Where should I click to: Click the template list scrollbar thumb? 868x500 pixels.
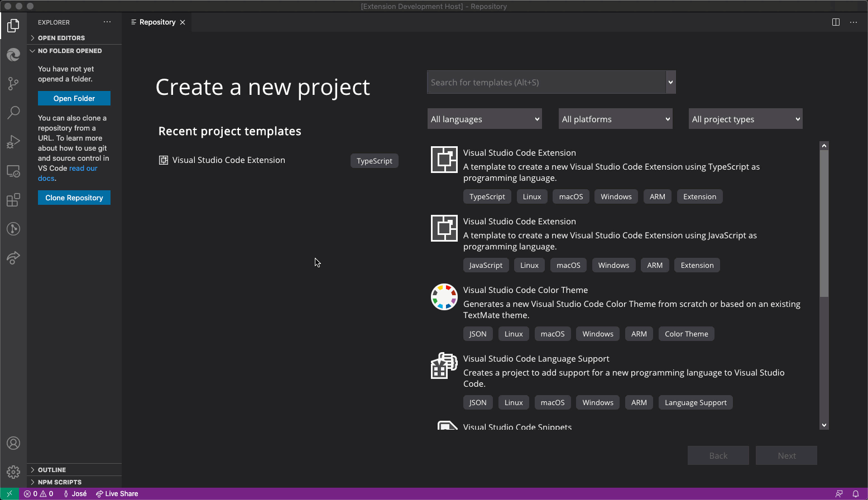click(x=824, y=223)
